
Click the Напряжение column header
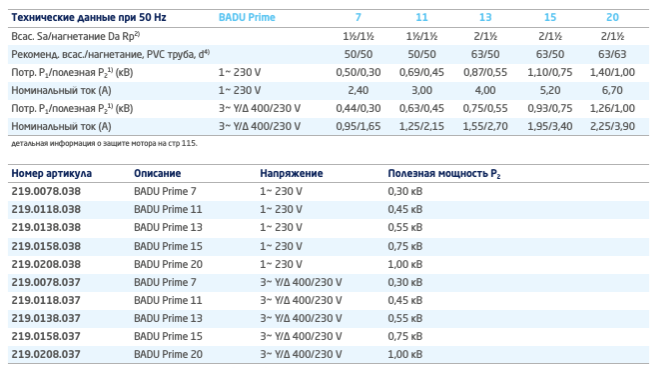[x=291, y=174]
